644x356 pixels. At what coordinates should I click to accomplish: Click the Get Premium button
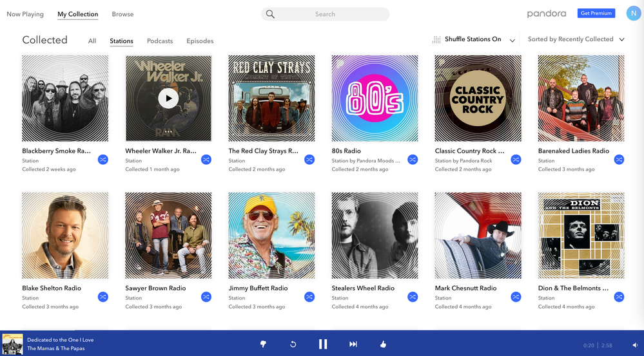tap(596, 14)
